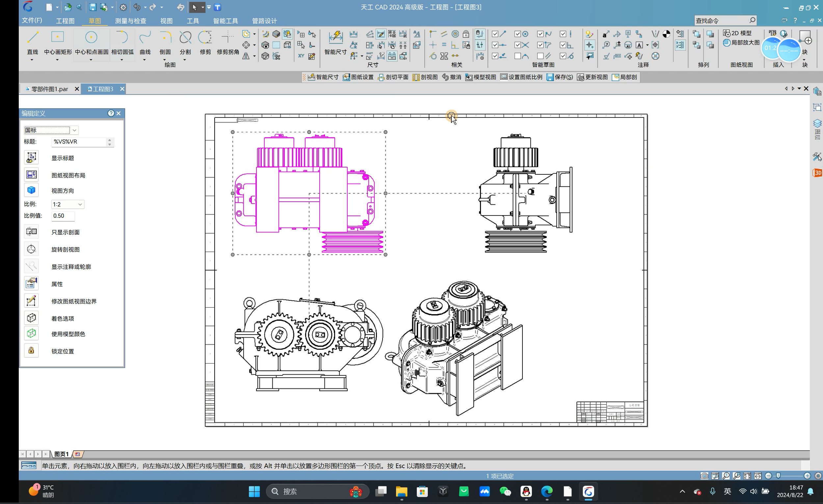Click 设置图纸比例 in quick toolbar
Viewport: 823px width, 504px height.
[x=521, y=77]
